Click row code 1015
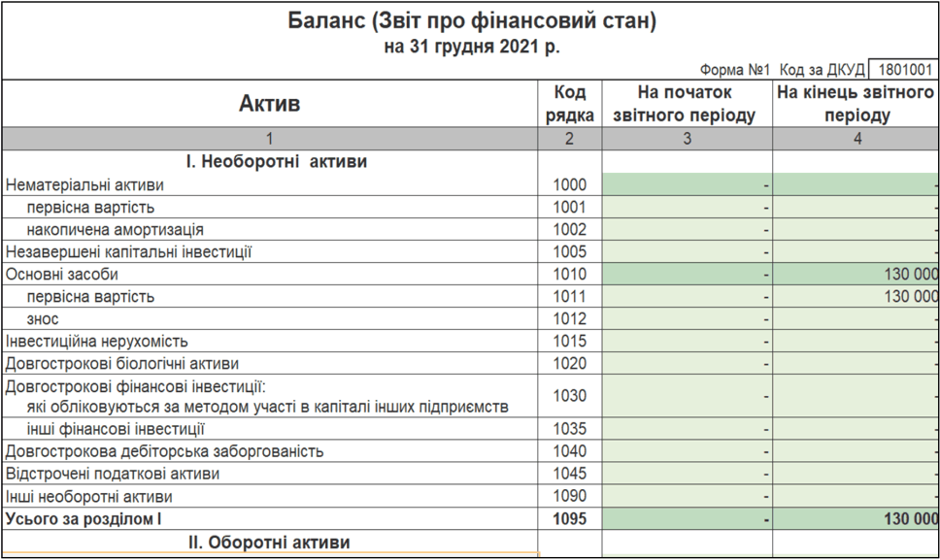 click(x=569, y=342)
